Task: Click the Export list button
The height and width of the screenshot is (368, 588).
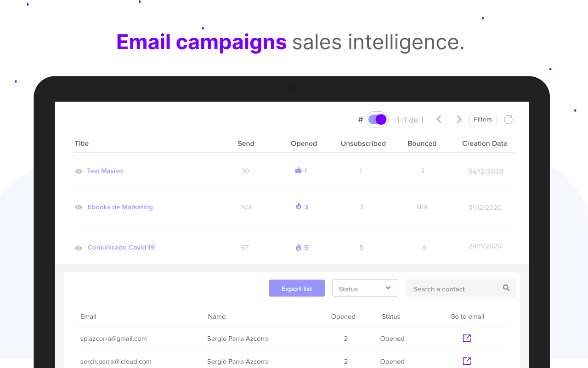Action: 297,288
